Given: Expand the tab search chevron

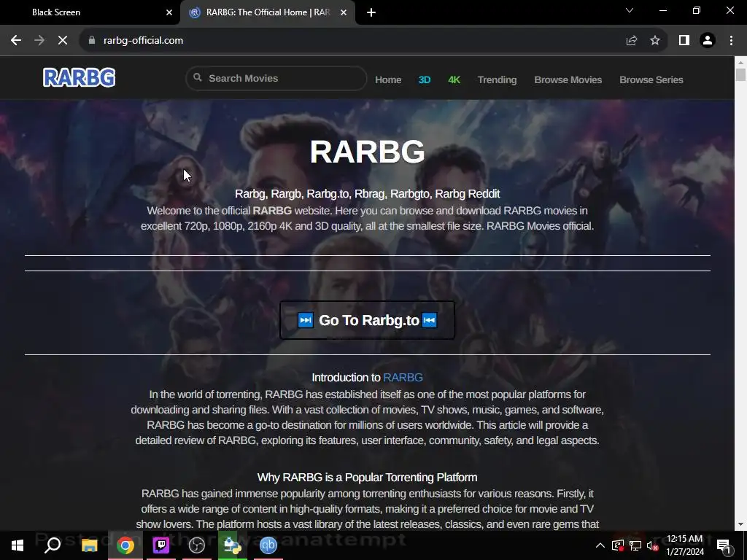Looking at the screenshot, I should (x=630, y=10).
